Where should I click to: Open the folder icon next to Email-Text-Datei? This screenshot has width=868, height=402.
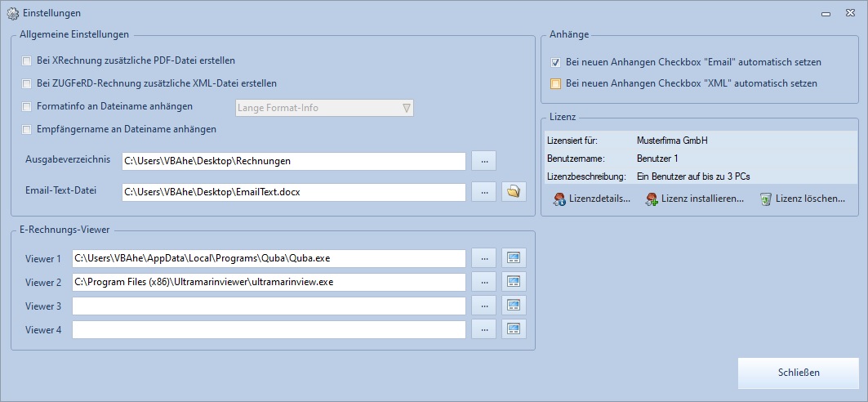coord(514,192)
